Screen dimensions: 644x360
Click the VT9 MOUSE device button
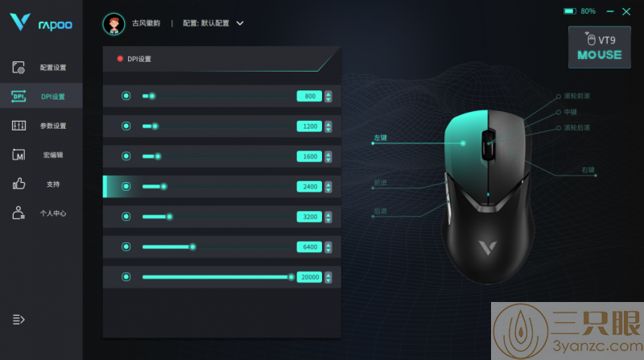[599, 48]
